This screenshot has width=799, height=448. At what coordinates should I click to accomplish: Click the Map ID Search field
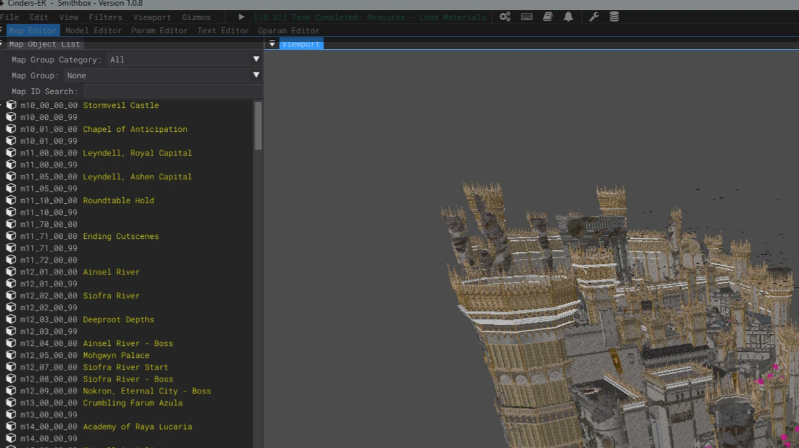(x=170, y=91)
